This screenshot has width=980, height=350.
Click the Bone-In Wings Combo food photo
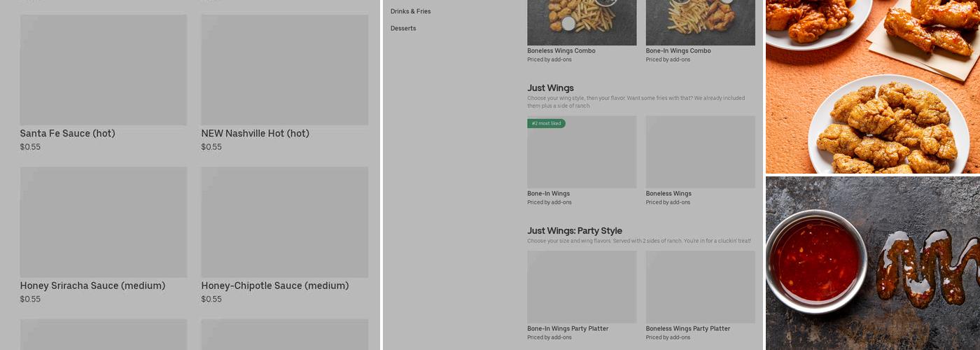click(700, 22)
